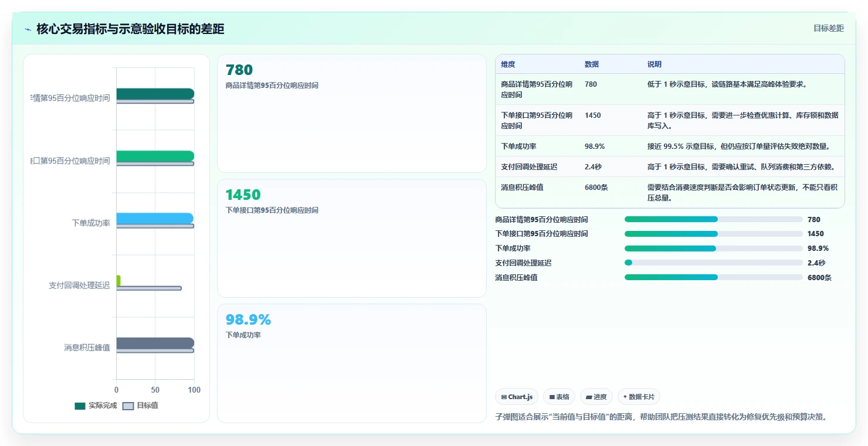Click the description starting 低于 1 秒示意目标
The image size is (868, 446).
coord(727,84)
